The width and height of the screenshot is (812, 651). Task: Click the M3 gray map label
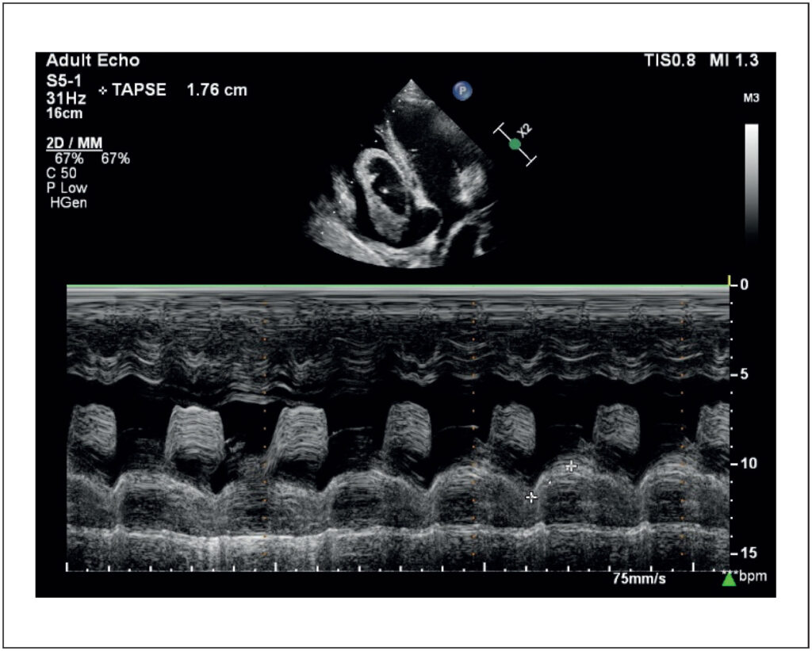pyautogui.click(x=752, y=98)
